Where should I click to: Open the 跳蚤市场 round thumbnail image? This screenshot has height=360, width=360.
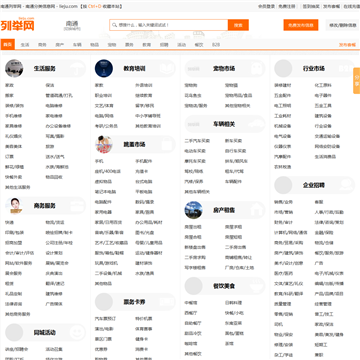(104, 144)
